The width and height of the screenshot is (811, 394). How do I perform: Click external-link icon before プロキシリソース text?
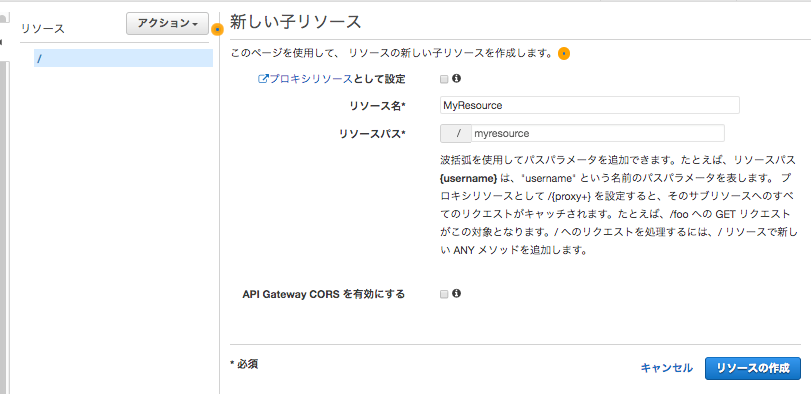(x=263, y=79)
